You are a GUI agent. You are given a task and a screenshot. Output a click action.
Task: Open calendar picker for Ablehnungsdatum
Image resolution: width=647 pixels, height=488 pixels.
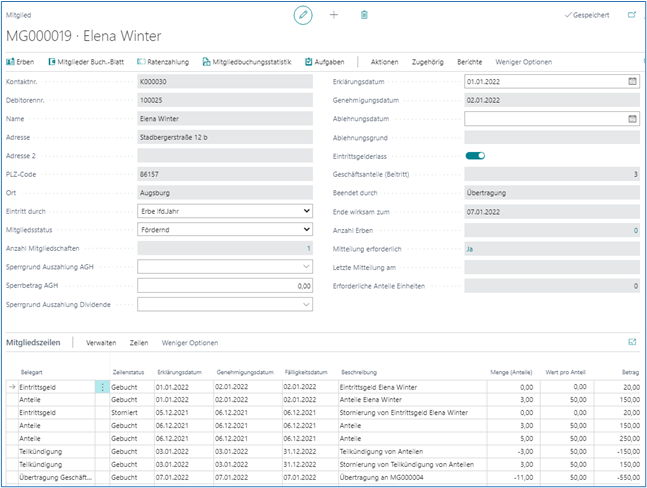coord(631,119)
